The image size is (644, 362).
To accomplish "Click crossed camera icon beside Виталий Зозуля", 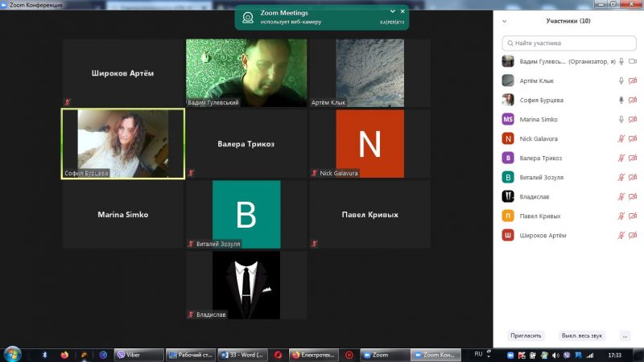I will coord(633,177).
